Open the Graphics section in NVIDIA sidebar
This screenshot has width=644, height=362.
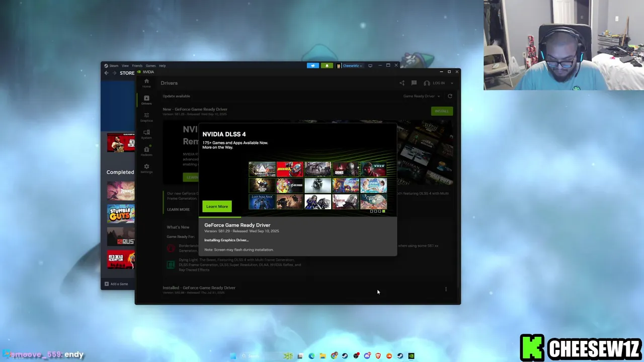(146, 117)
